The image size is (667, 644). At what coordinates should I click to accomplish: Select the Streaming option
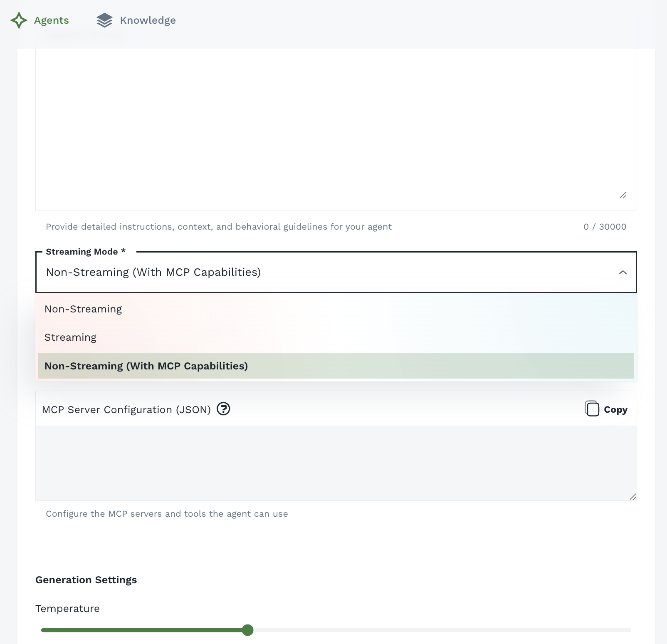click(x=70, y=337)
